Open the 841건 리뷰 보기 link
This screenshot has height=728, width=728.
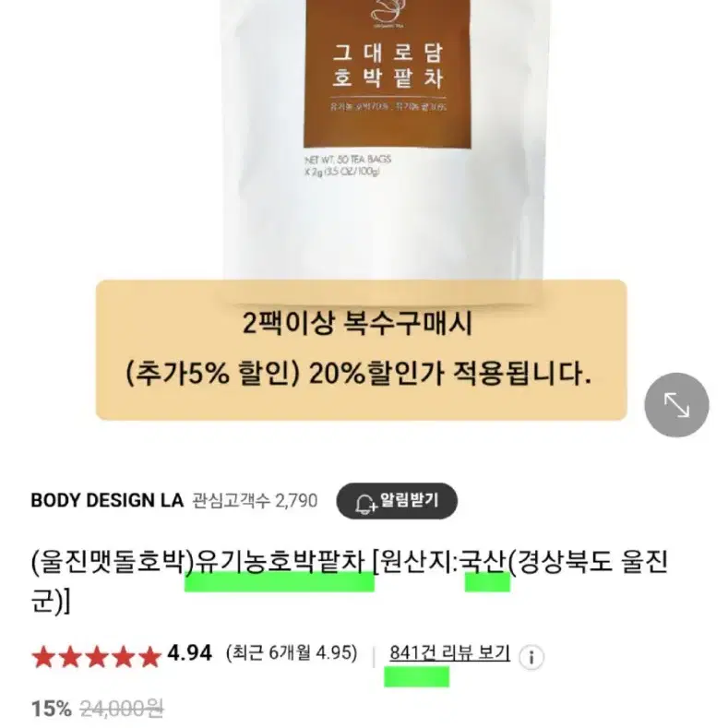coord(449,652)
